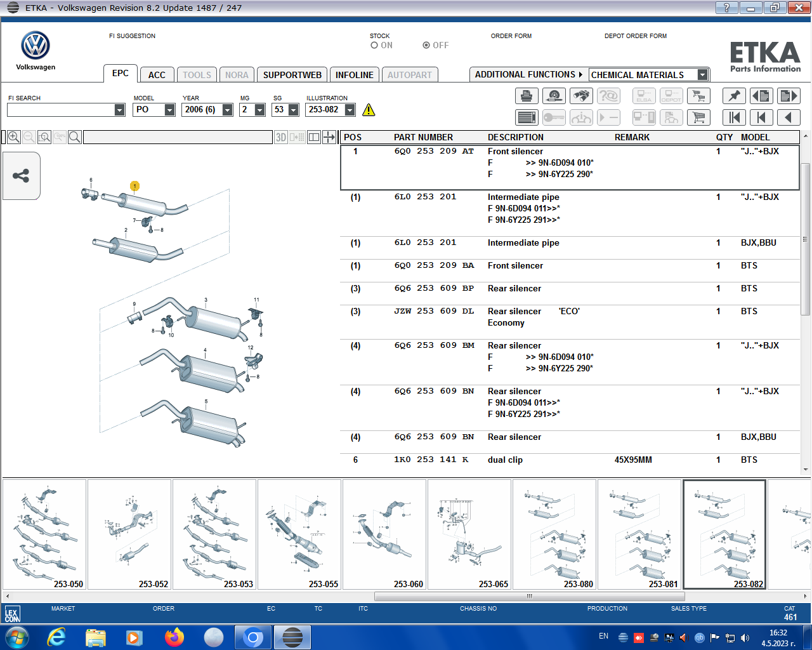The height and width of the screenshot is (650, 812).
Task: Click the share icon beside the diagram
Action: coord(21,176)
